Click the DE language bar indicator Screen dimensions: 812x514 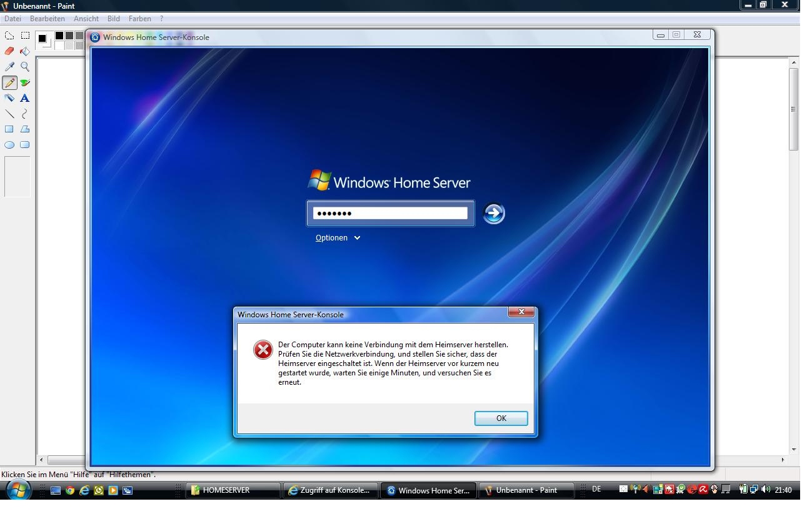[x=596, y=489]
